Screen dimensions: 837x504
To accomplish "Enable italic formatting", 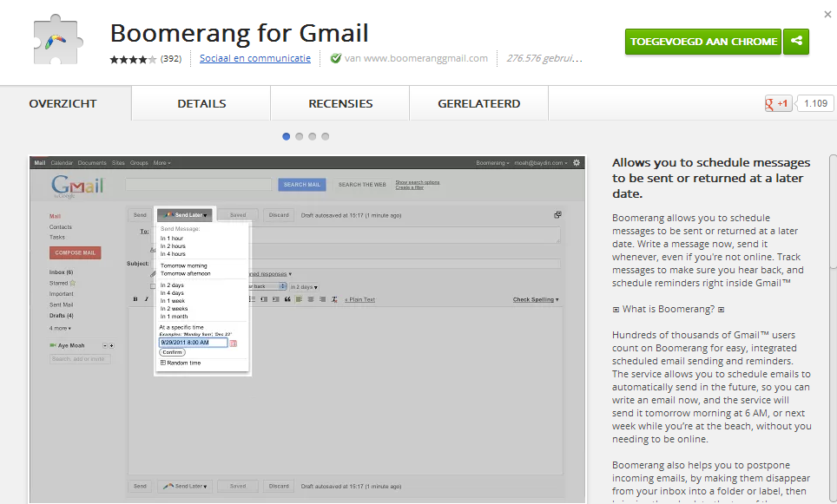I will [x=146, y=299].
